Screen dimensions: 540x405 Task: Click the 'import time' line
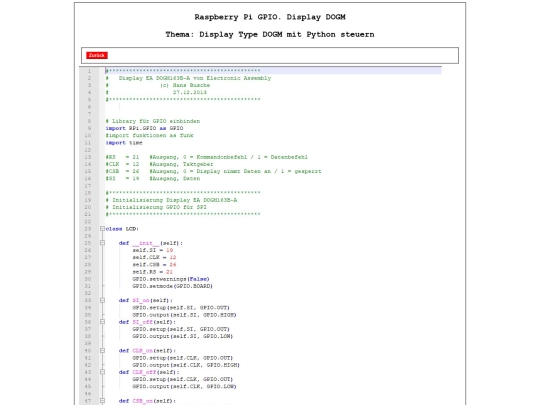(124, 143)
